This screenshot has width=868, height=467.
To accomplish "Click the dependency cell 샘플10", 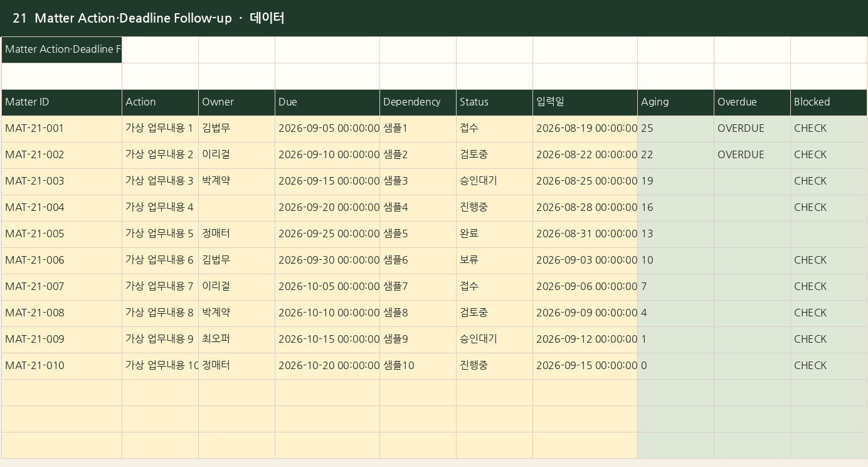I will 418,366.
